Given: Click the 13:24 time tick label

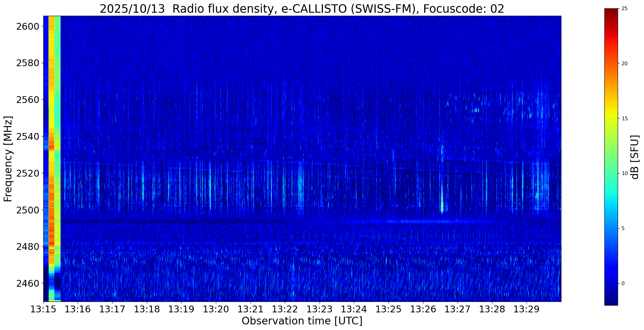Looking at the screenshot, I should [x=354, y=309].
